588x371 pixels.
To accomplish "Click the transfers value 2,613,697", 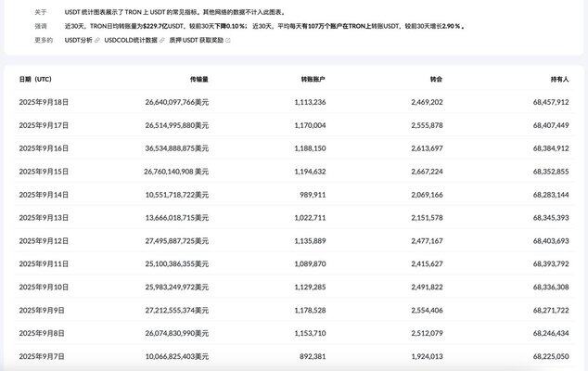I will click(427, 148).
